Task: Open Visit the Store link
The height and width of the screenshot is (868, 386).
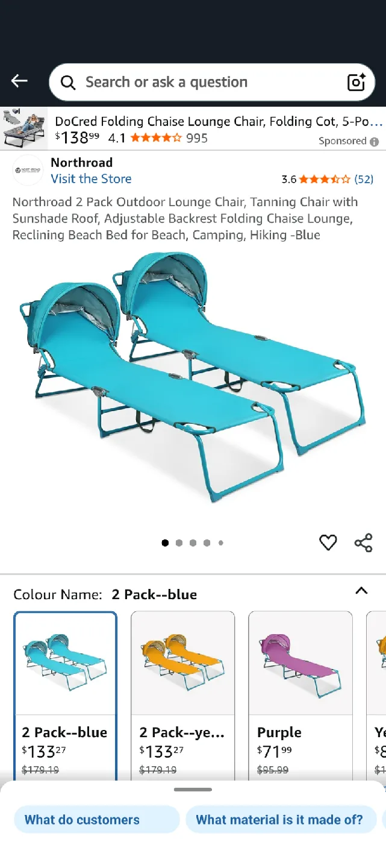Action: [x=91, y=178]
